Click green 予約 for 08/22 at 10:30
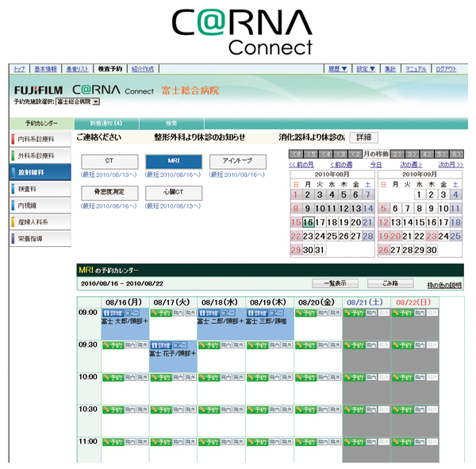This screenshot has width=476, height=469. point(402,409)
